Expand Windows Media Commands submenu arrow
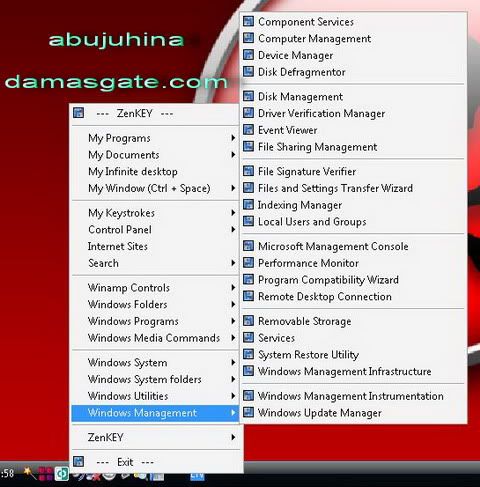The image size is (480, 487). (233, 338)
